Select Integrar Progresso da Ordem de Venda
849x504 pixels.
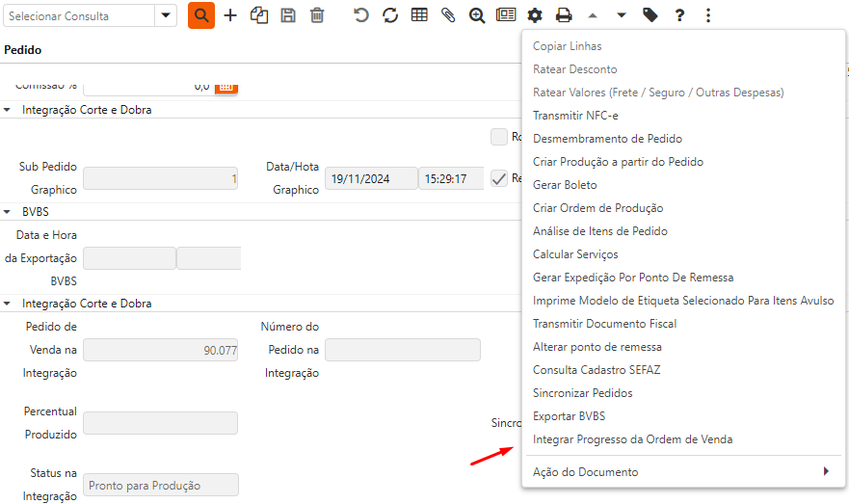tap(632, 439)
